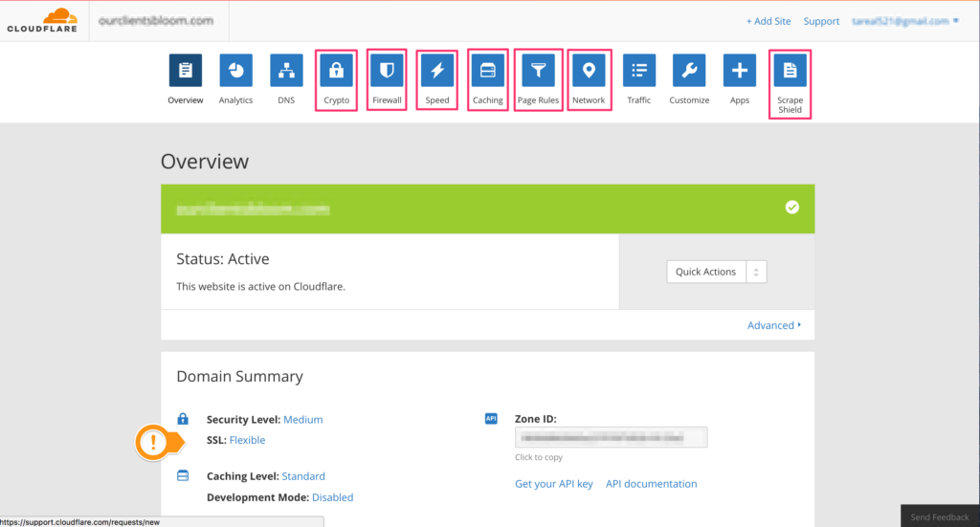
Task: Click the Cloudflare logo
Action: click(x=42, y=21)
